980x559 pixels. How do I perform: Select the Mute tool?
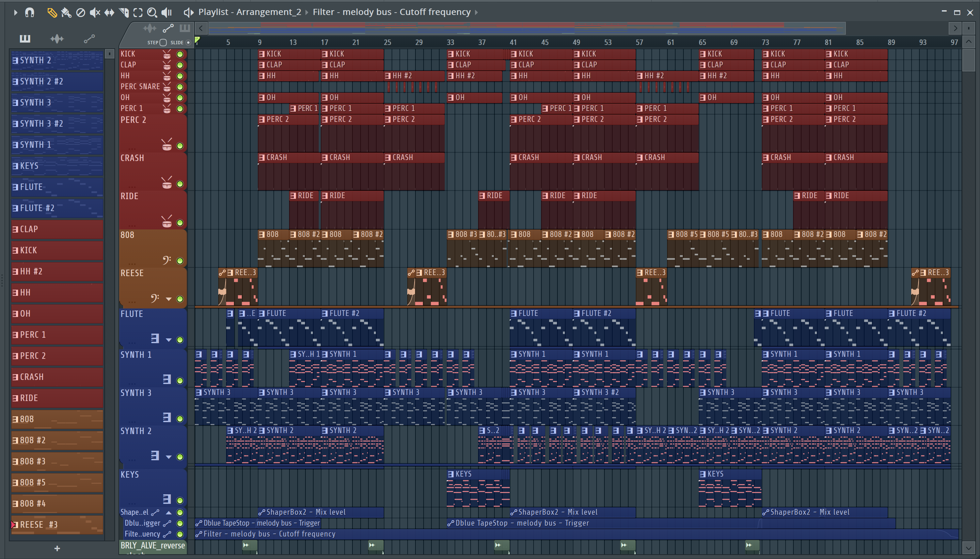click(94, 13)
